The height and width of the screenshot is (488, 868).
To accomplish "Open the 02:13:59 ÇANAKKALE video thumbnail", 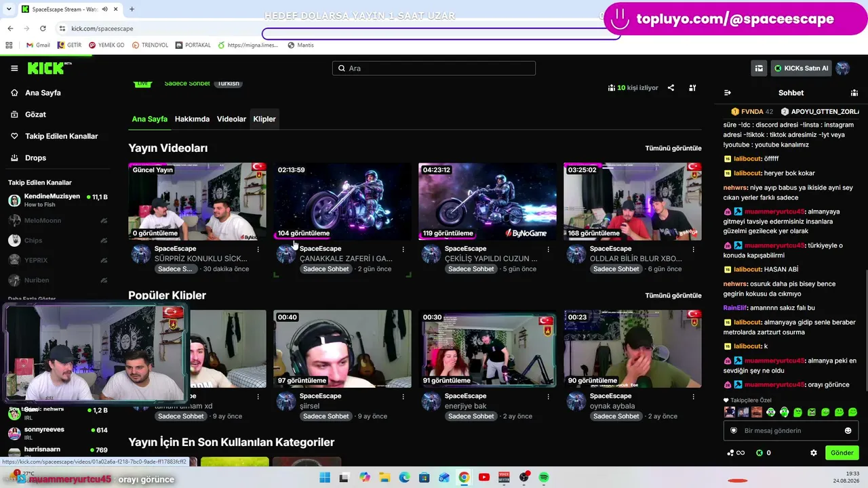I will point(342,201).
